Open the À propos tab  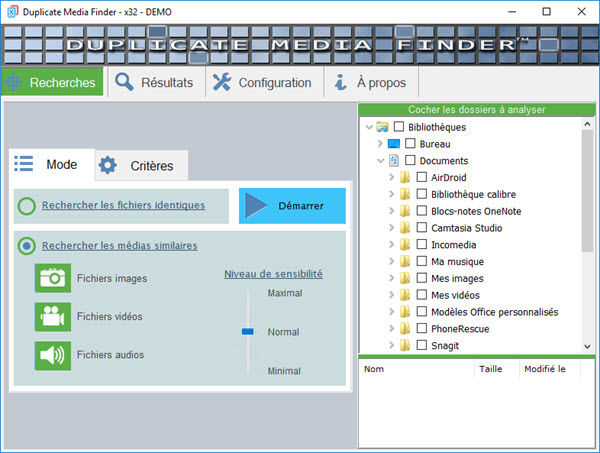(372, 82)
